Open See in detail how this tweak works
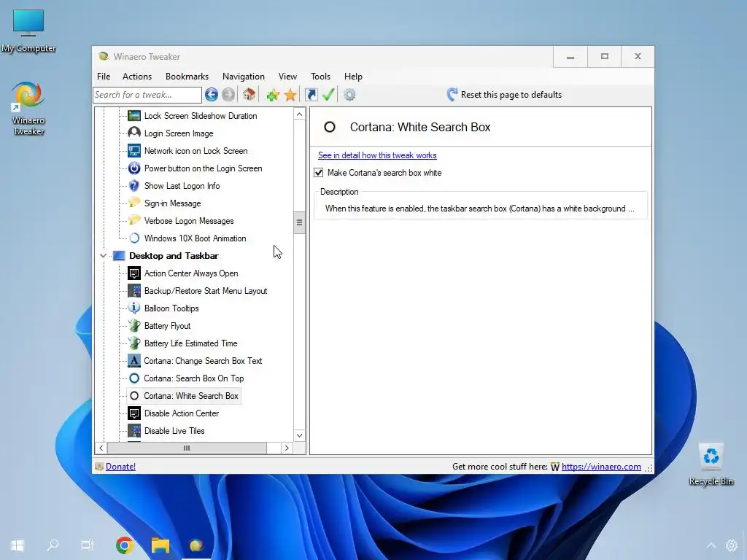Viewport: 747px width, 560px height. (377, 155)
